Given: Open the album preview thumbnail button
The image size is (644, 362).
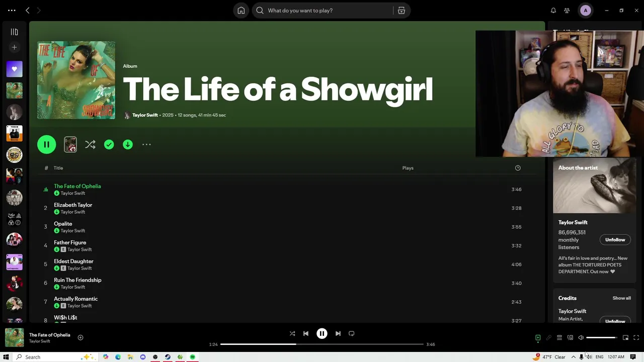Looking at the screenshot, I should [70, 145].
